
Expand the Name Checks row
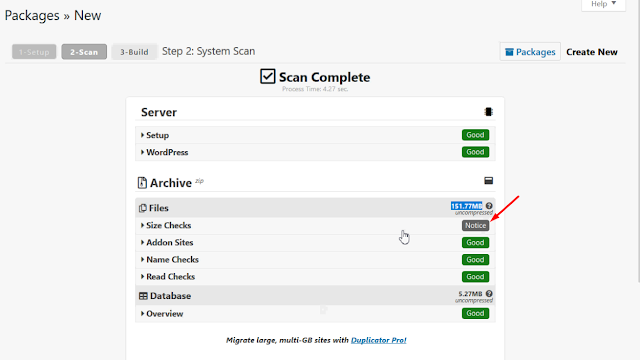tap(315, 260)
